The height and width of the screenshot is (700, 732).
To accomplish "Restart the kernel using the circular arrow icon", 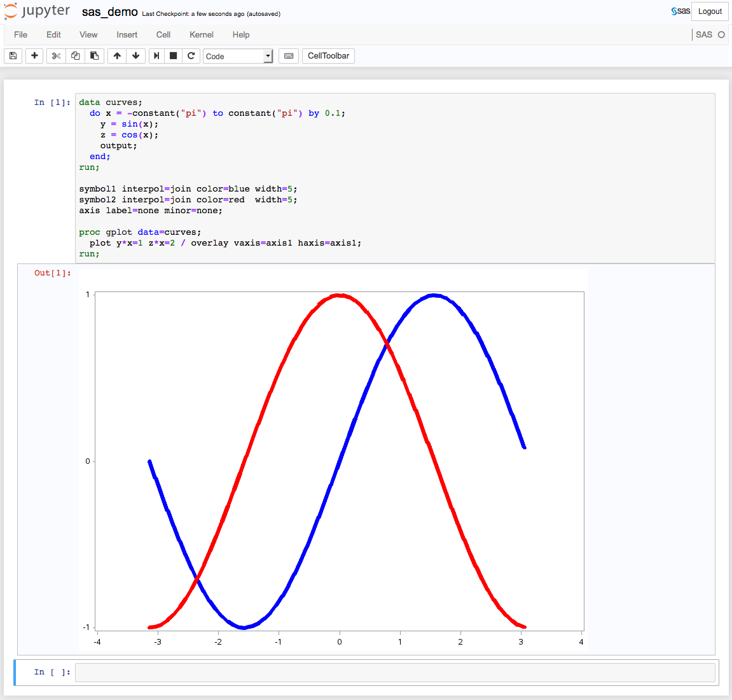I will click(x=191, y=56).
